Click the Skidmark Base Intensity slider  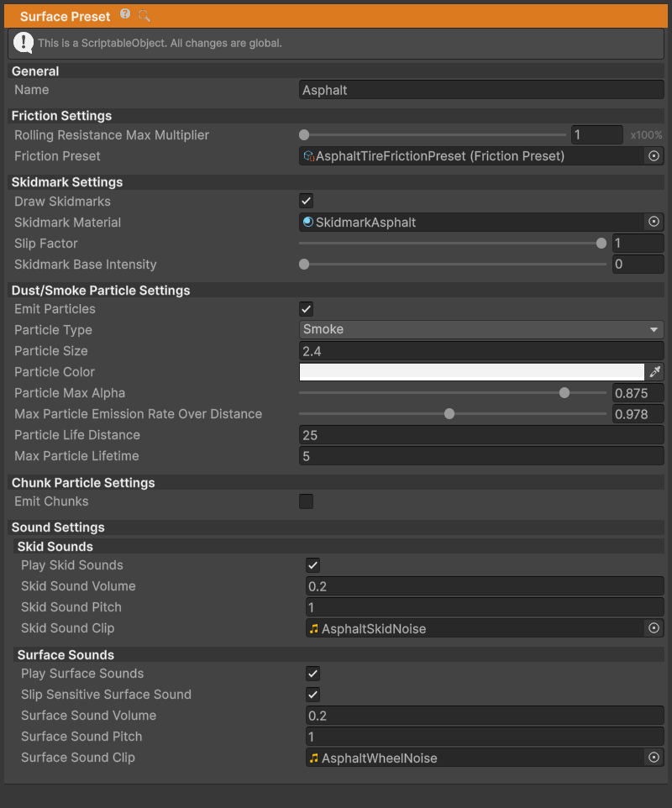tap(453, 265)
